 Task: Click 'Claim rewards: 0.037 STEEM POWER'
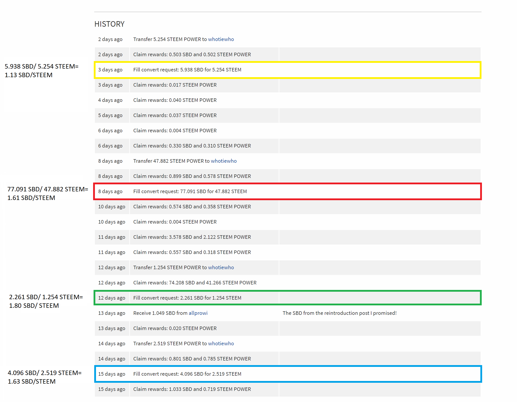tap(175, 115)
